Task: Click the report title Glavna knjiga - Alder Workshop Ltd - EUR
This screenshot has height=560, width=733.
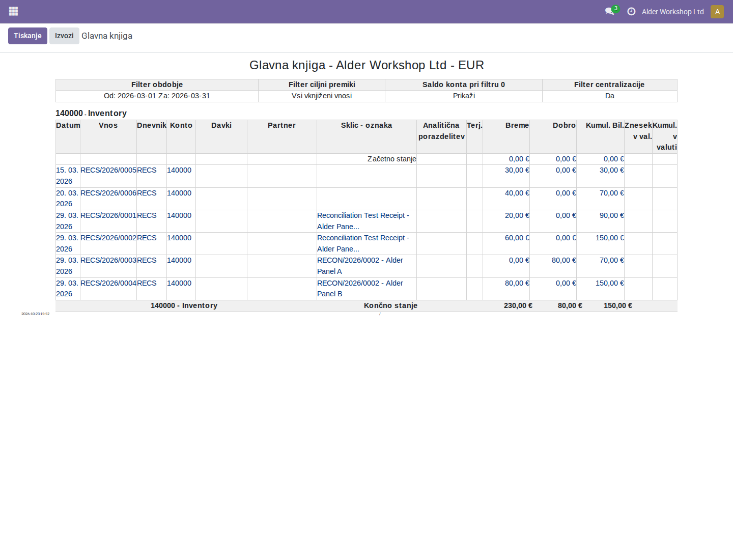Action: (x=366, y=65)
